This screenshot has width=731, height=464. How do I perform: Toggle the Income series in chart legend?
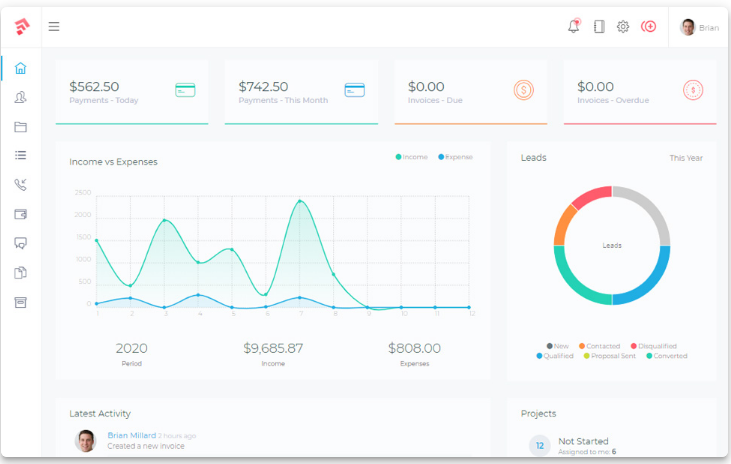(412, 157)
